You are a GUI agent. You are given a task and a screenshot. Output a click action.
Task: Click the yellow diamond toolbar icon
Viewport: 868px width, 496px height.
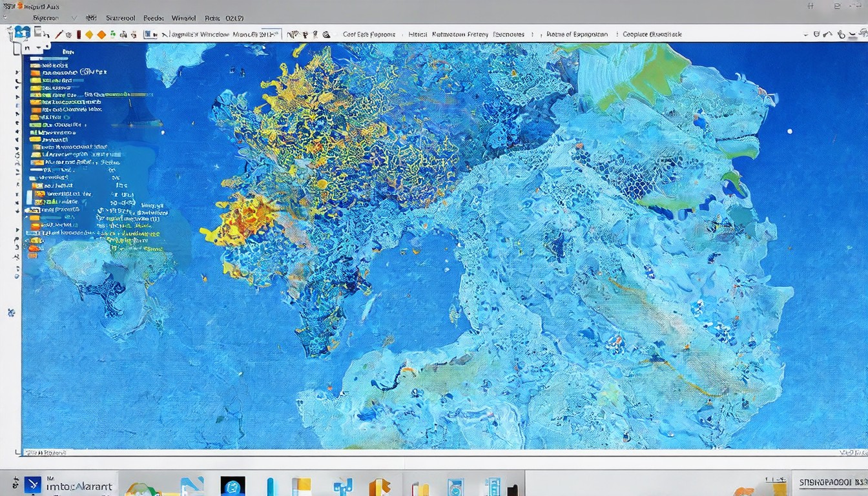(89, 35)
